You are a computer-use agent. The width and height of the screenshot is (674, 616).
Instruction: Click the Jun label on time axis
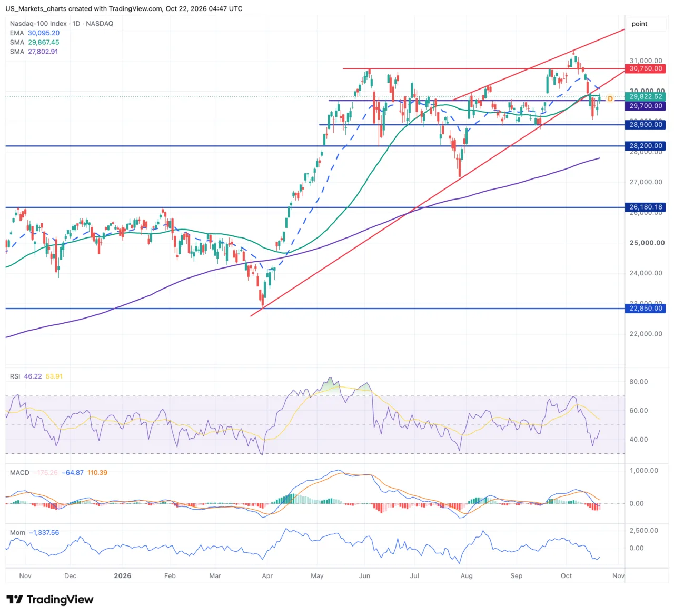tap(365, 576)
